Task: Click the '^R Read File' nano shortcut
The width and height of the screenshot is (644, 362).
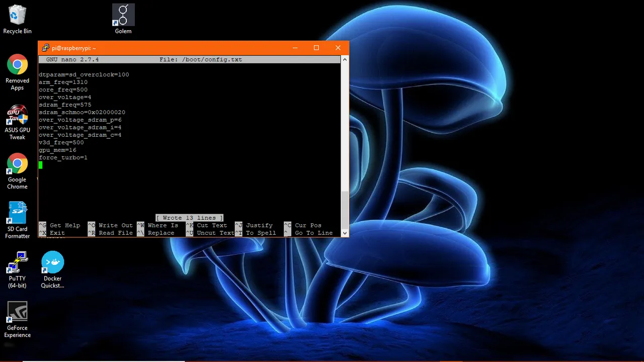Action: point(110,233)
